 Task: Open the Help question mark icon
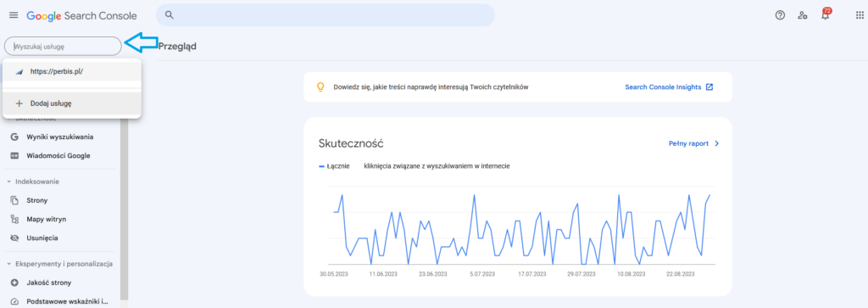click(x=780, y=15)
